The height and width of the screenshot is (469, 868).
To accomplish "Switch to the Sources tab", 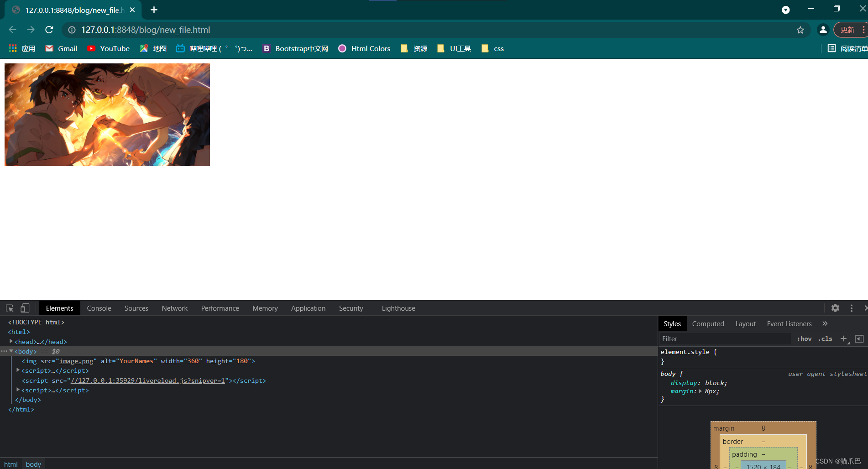I will 136,308.
